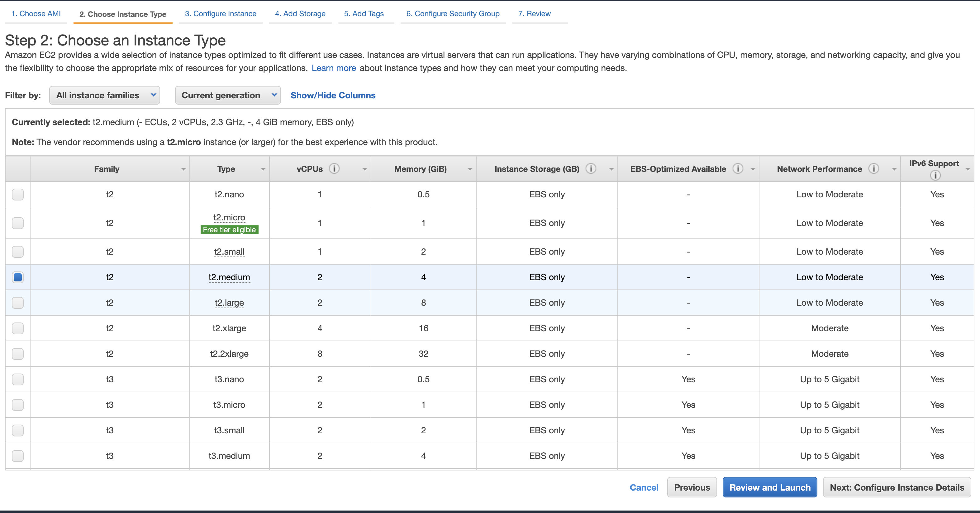Viewport: 980px width, 513px height.
Task: Select the t3.micro row checkbox
Action: point(17,405)
